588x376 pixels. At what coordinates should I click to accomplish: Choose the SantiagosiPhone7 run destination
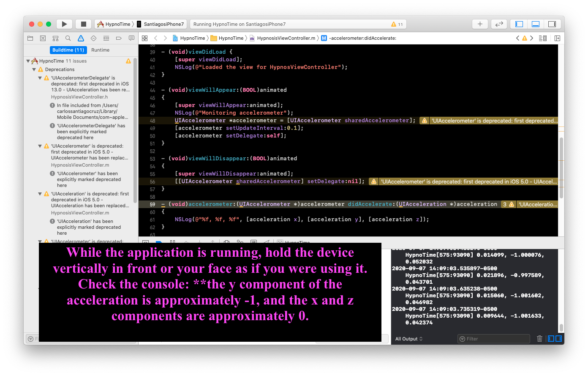point(161,24)
